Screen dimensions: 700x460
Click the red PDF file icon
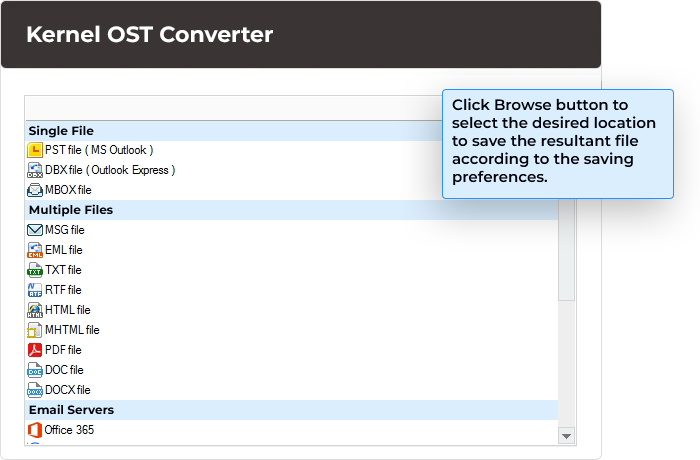pos(35,350)
